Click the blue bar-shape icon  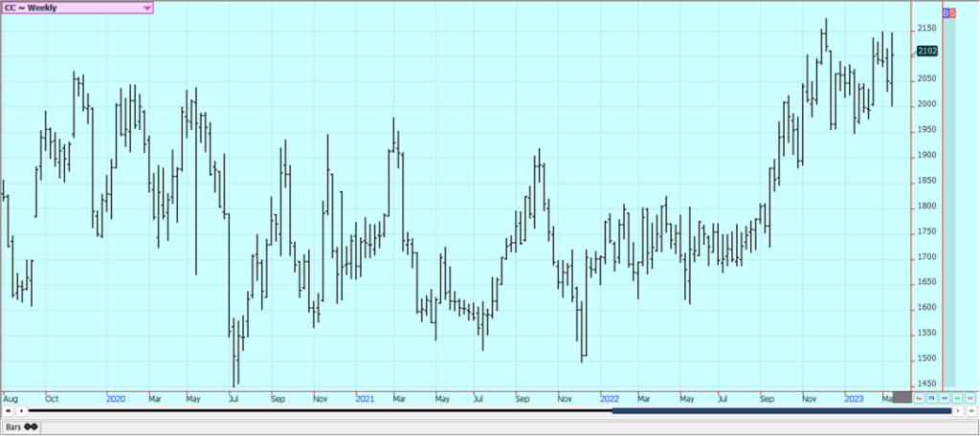coord(932,398)
